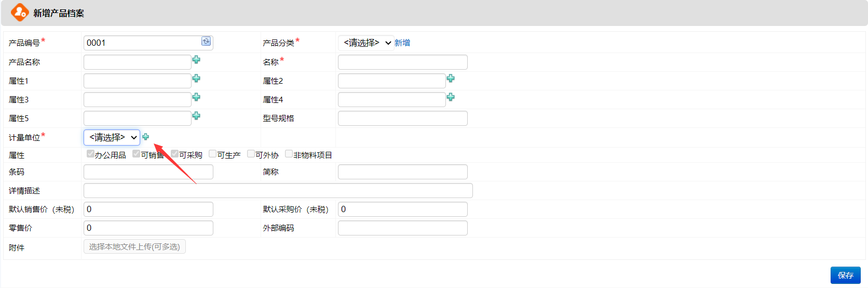The image size is (868, 288).
Task: Focus the 产品编号 input with 0001
Action: tap(148, 43)
